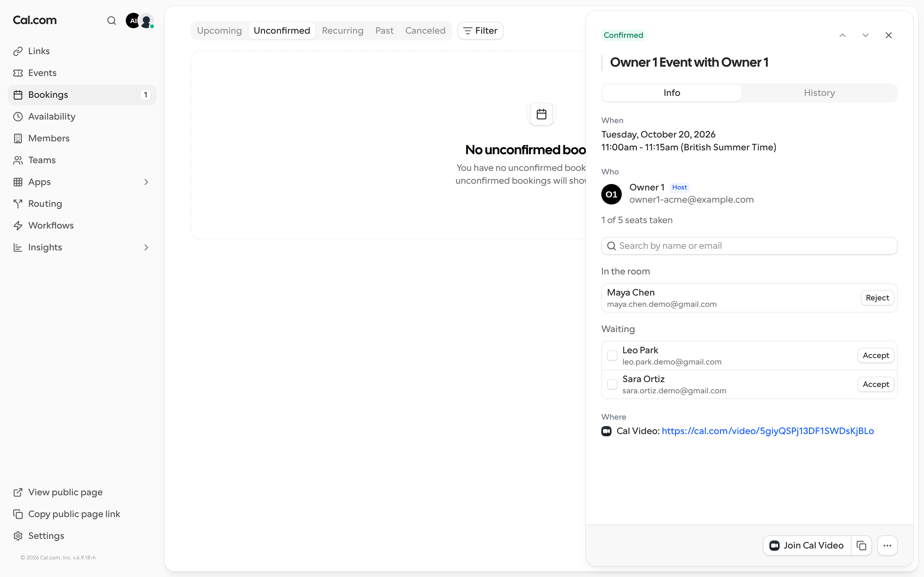The width and height of the screenshot is (924, 577).
Task: Accept Leo Park from waiting list
Action: [876, 355]
